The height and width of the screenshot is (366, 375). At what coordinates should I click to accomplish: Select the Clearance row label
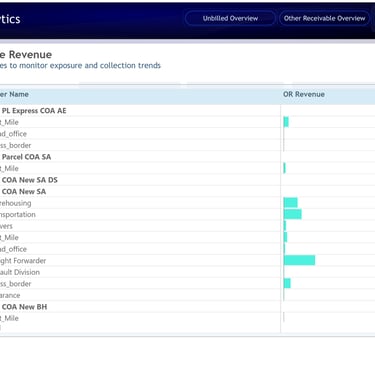10,295
